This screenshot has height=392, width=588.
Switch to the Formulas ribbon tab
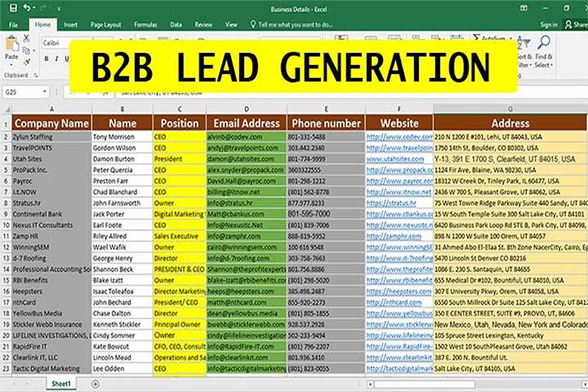pos(146,24)
